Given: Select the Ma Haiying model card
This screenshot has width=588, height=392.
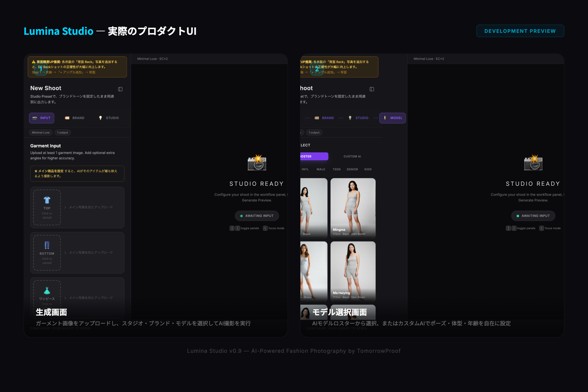Looking at the screenshot, I should pyautogui.click(x=353, y=271).
